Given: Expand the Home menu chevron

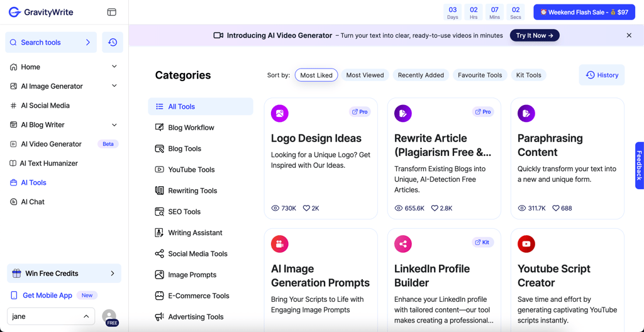Looking at the screenshot, I should point(114,67).
